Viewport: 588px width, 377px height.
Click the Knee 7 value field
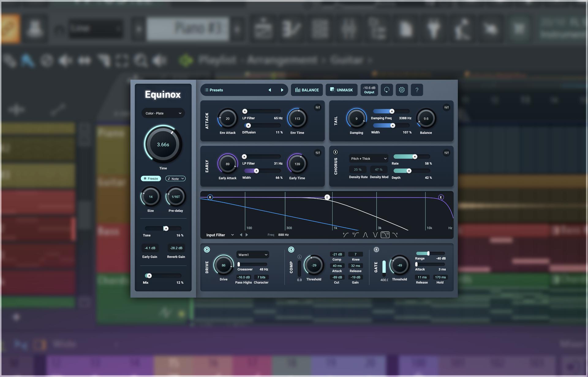click(x=356, y=254)
